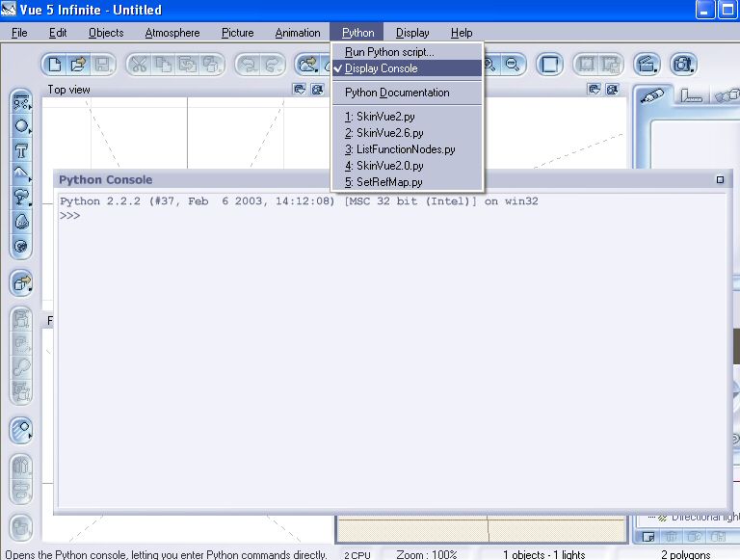Click the Render camera icon
This screenshot has width=740, height=560.
pos(683,65)
